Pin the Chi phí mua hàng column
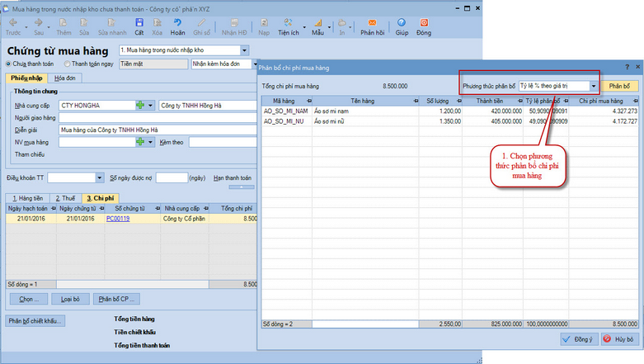The height and width of the screenshot is (364, 644). pos(636,101)
